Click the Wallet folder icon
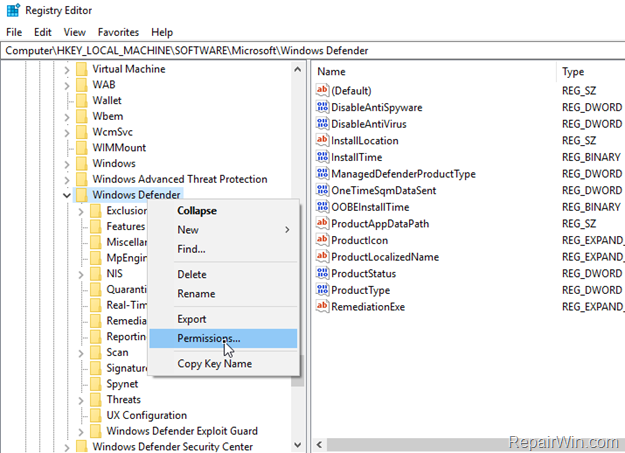This screenshot has height=453, width=625. click(x=82, y=100)
